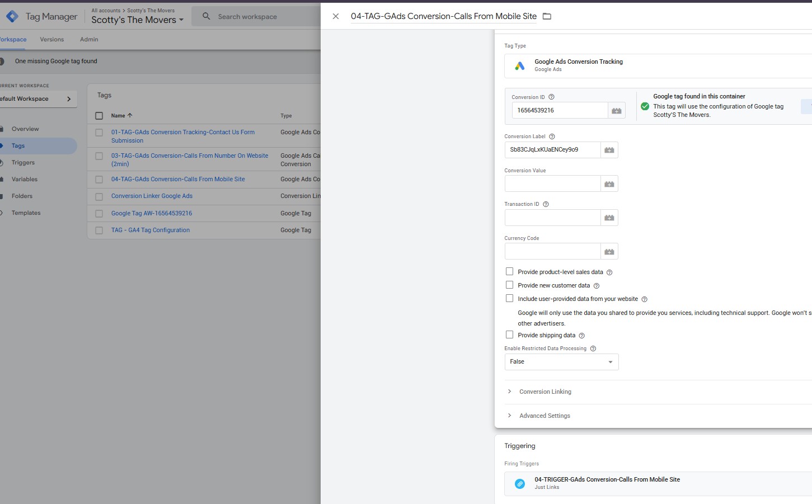Click the Just Links trigger icon

pos(520,484)
